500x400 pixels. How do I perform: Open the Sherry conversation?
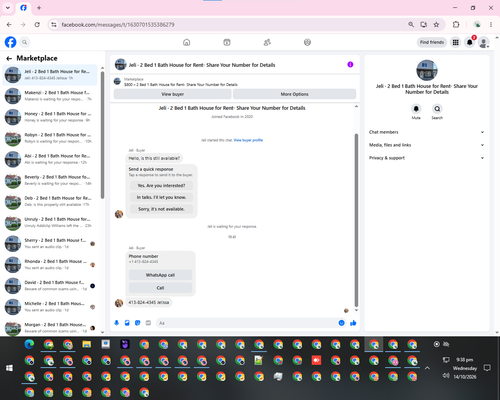point(50,244)
